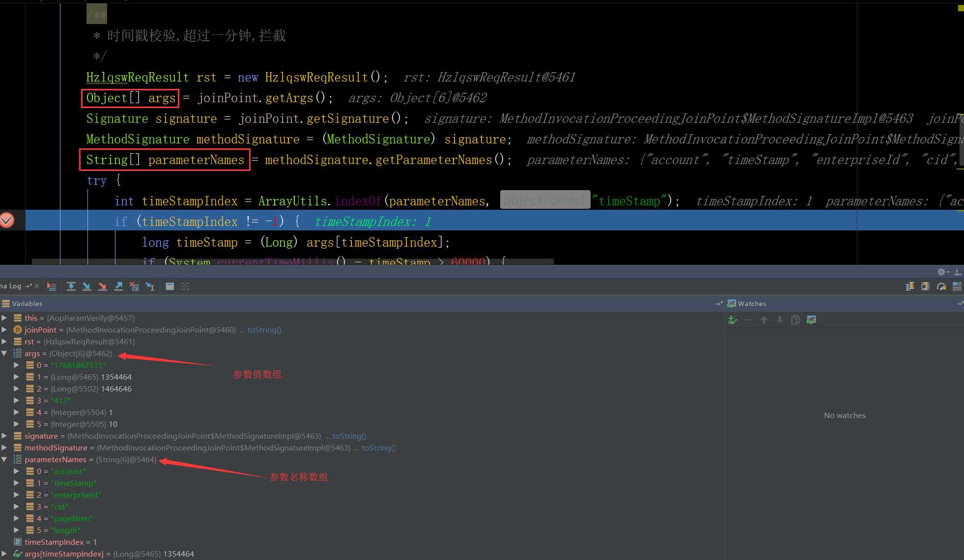This screenshot has width=964, height=560.
Task: Expand the signature variable node
Action: pos(4,436)
